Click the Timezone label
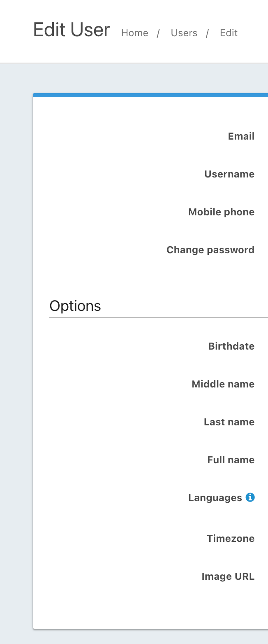Image resolution: width=268 pixels, height=644 pixels. click(x=231, y=539)
